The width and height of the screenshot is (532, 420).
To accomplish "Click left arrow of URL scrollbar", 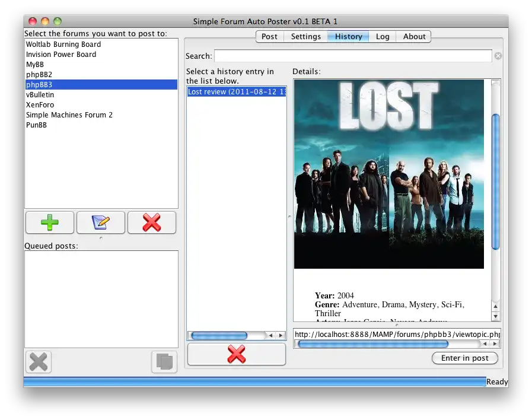I will [485, 344].
